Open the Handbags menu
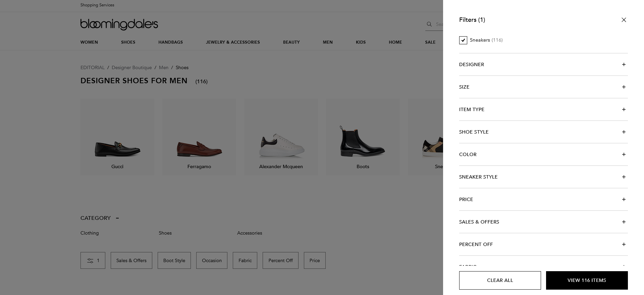 click(x=171, y=42)
